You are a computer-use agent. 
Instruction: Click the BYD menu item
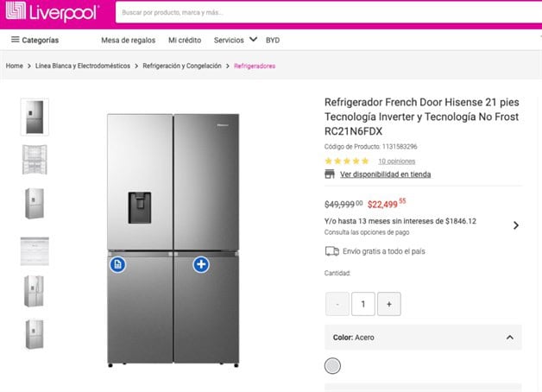[273, 40]
